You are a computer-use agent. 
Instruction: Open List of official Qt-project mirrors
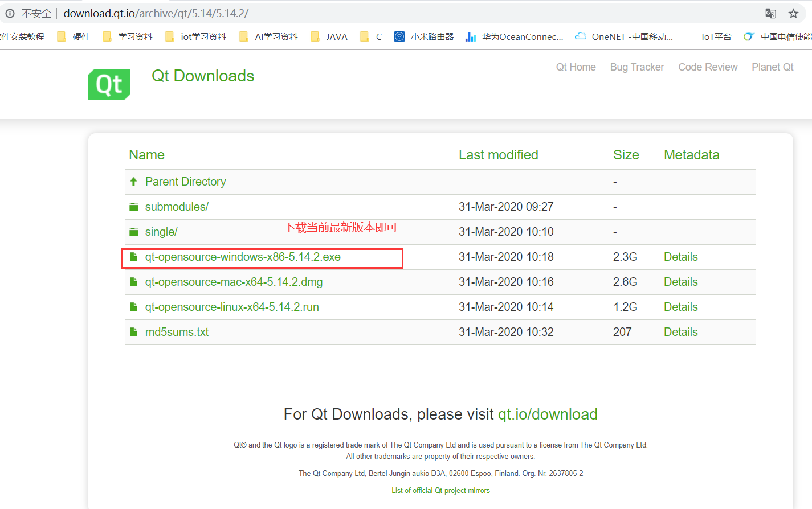coord(440,490)
